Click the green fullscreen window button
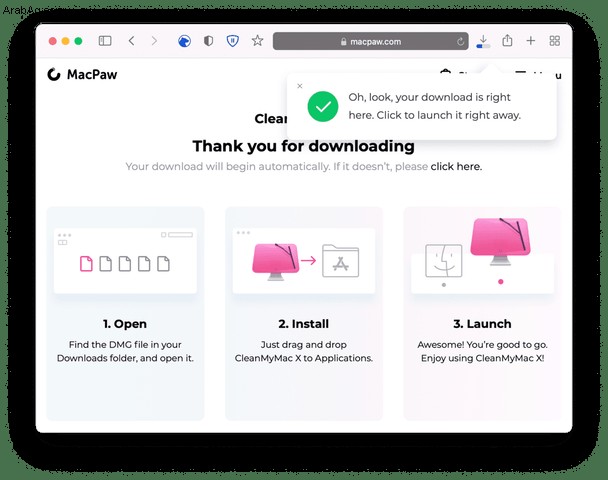This screenshot has width=608, height=480. click(78, 41)
